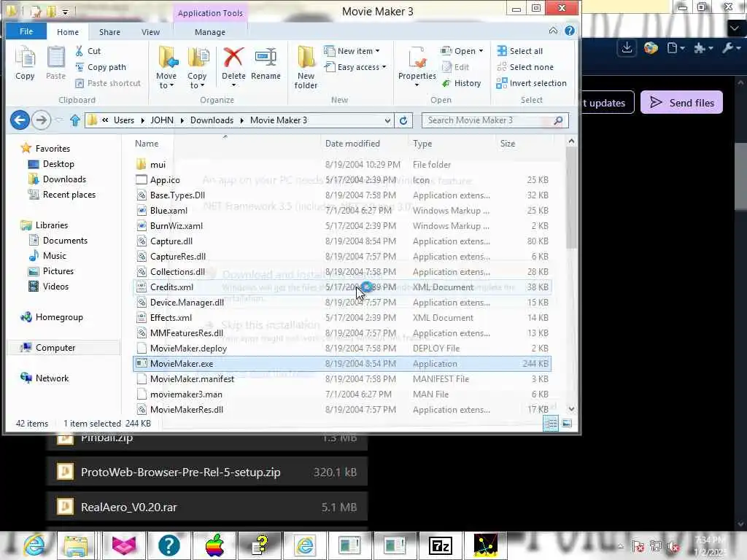The width and height of the screenshot is (747, 560).
Task: Open Explorer help question mark icon
Action: point(569,31)
